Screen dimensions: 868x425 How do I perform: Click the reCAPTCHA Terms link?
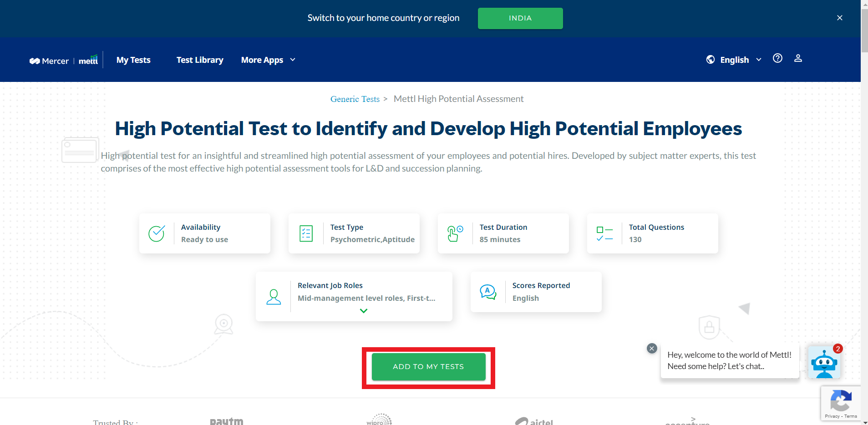pos(851,416)
